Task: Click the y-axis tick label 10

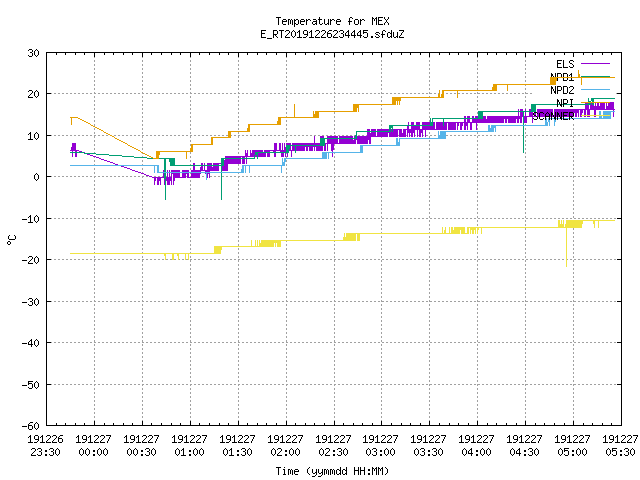Action: click(x=33, y=136)
